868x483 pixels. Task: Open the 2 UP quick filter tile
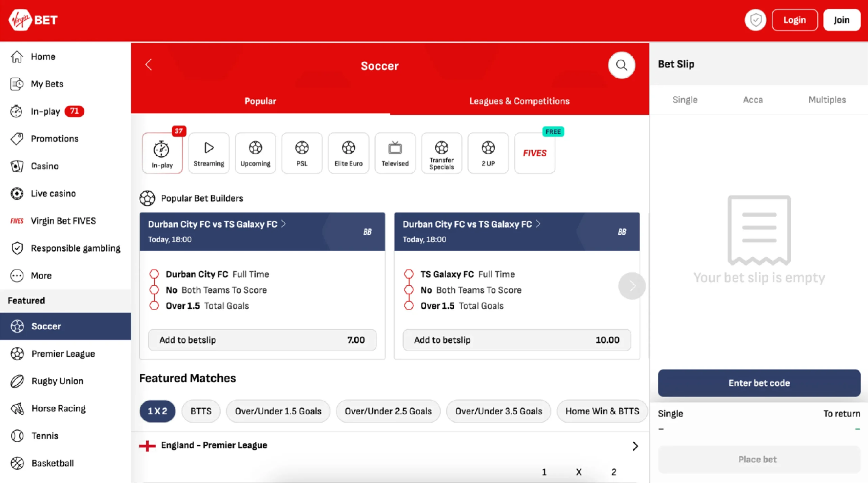pyautogui.click(x=488, y=153)
